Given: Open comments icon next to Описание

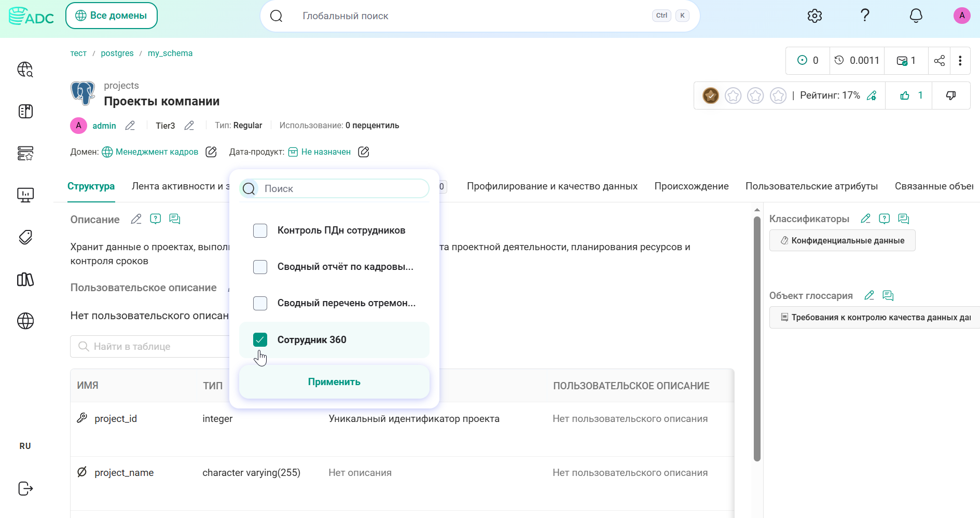Looking at the screenshot, I should coord(175,219).
